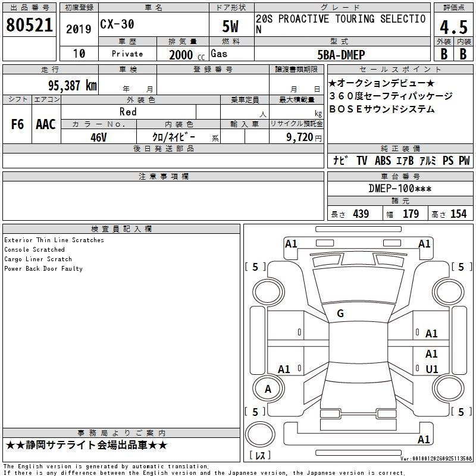Screen dimensions: 476x476
Task: Click the 外装 exterior grade B
Action: click(444, 54)
